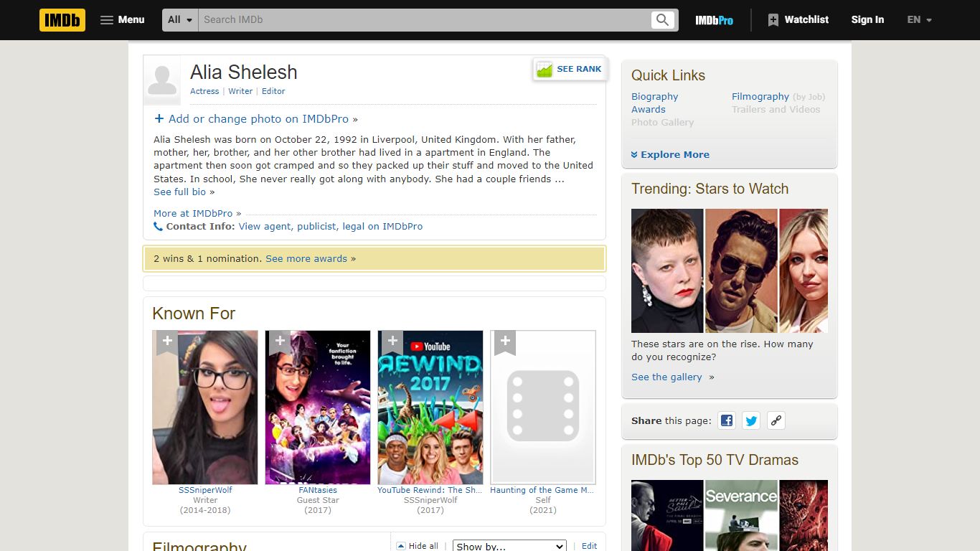Screen dimensions: 980x551
Task: Click the SSSniperWolf title link
Action: point(205,491)
